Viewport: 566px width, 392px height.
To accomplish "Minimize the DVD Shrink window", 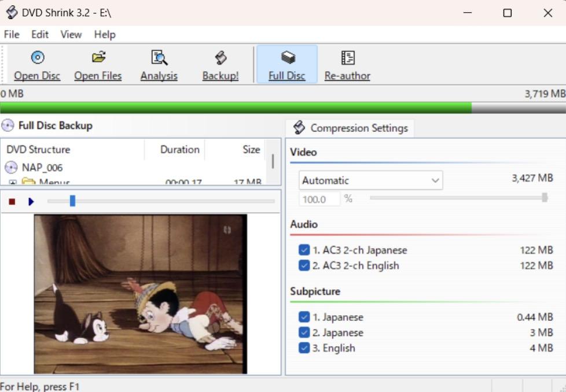I will [x=468, y=13].
